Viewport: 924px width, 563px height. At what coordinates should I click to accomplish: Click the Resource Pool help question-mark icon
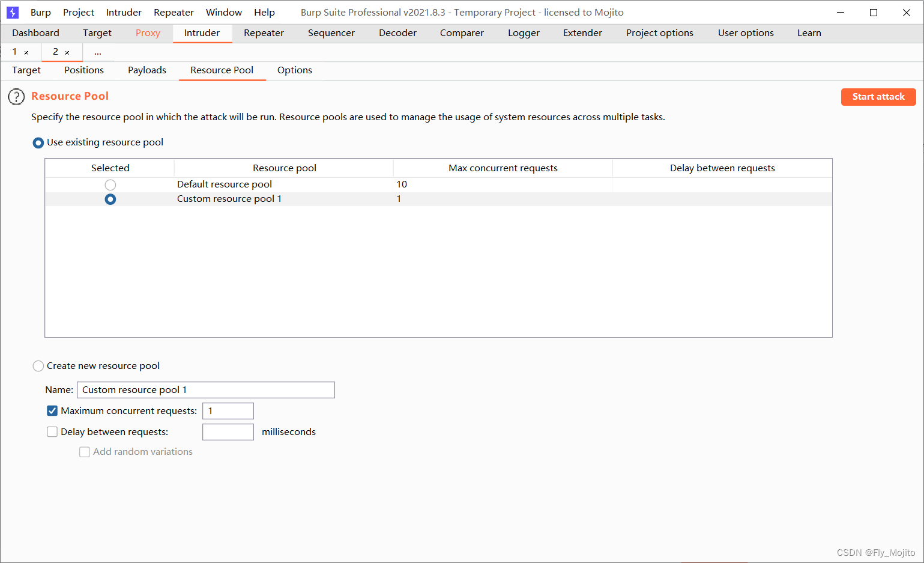(16, 97)
